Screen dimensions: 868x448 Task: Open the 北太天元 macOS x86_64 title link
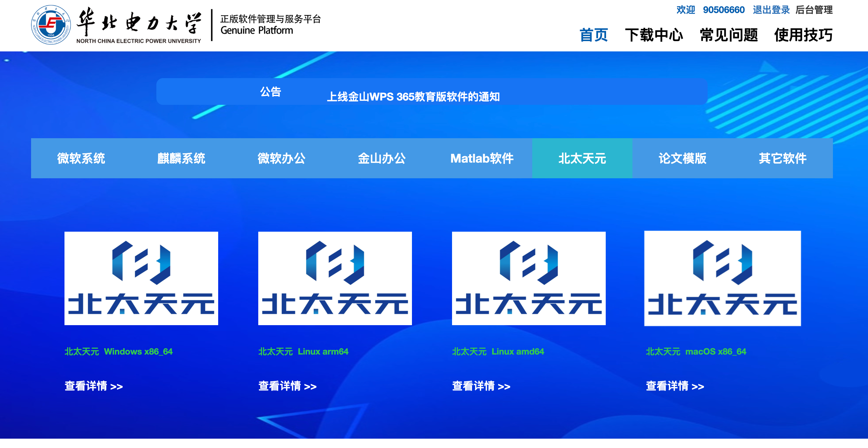(696, 352)
